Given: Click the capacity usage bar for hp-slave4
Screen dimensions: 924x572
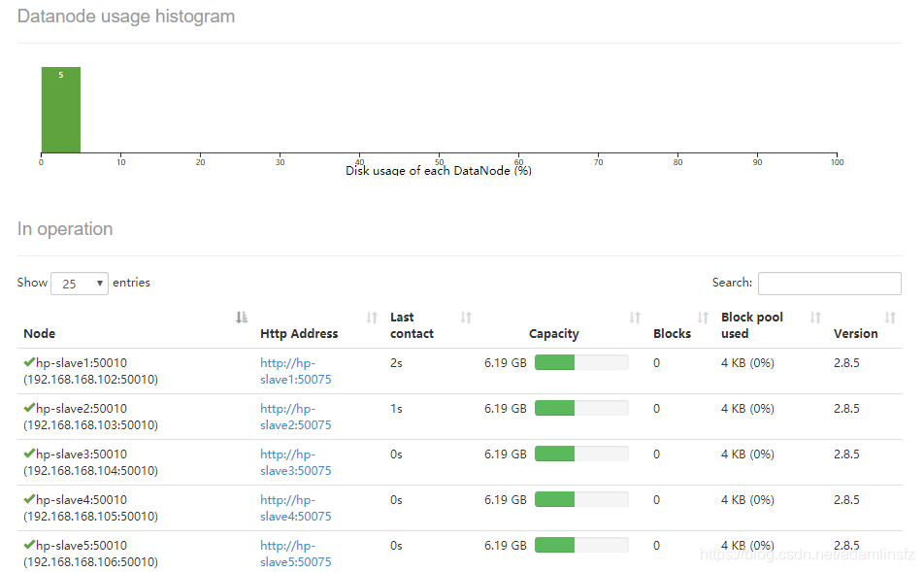Looking at the screenshot, I should click(581, 499).
